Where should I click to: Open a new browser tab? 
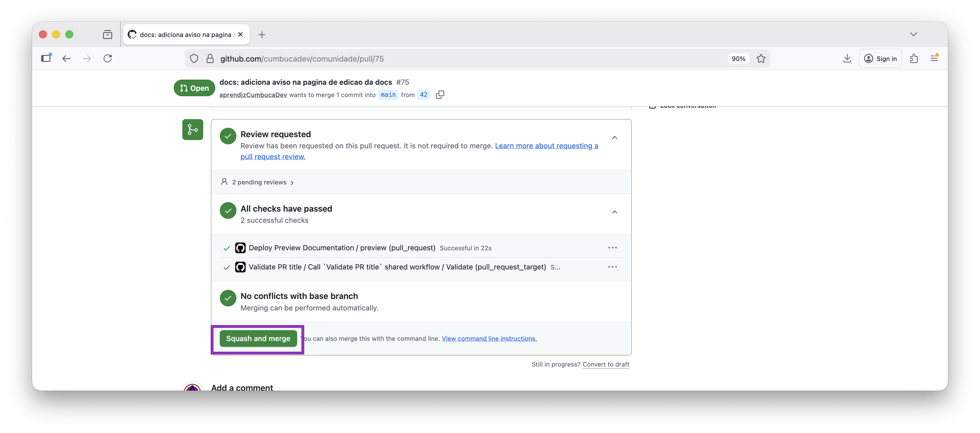262,35
